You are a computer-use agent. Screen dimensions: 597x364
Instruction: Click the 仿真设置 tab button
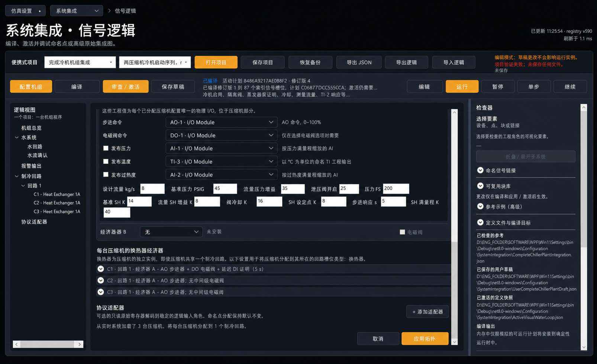[25, 11]
